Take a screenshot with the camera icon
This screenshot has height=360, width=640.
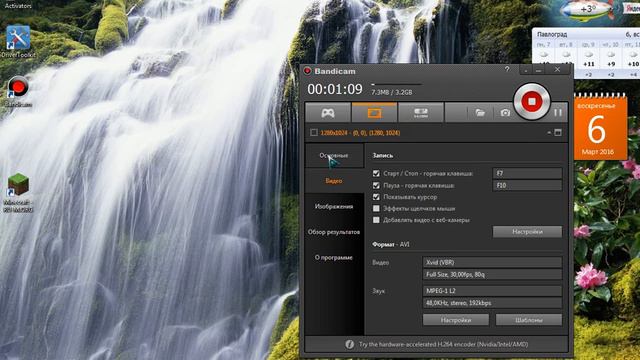tap(505, 113)
